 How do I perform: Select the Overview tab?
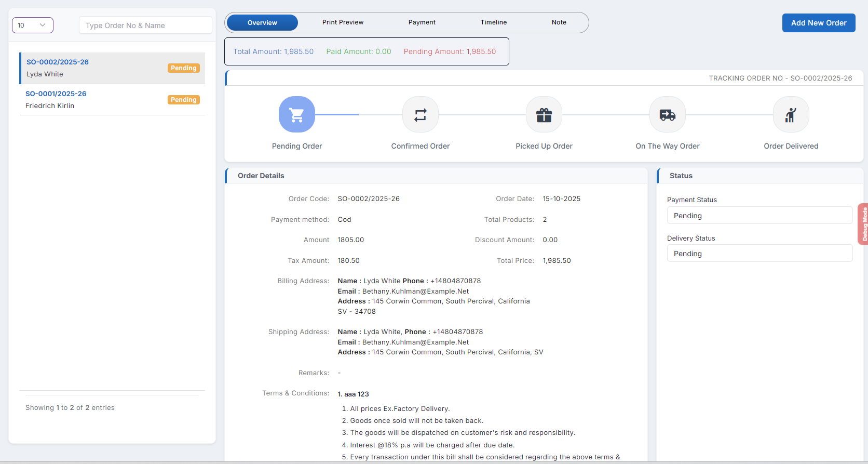tap(262, 23)
